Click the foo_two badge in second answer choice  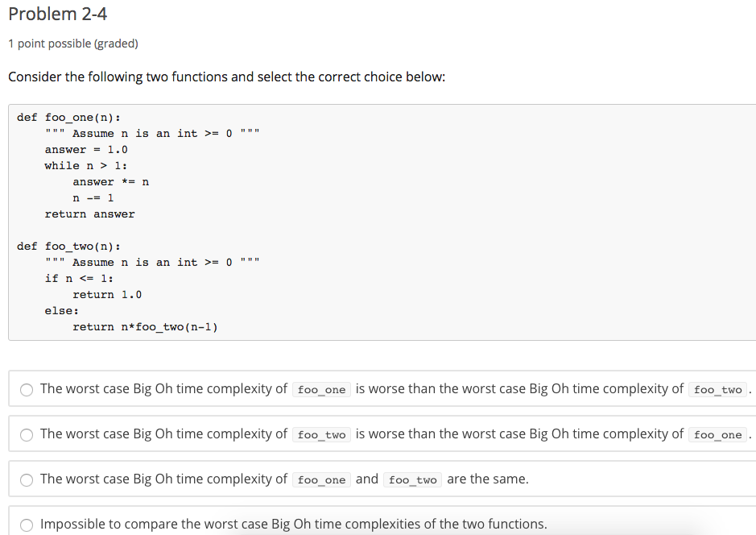click(x=321, y=434)
